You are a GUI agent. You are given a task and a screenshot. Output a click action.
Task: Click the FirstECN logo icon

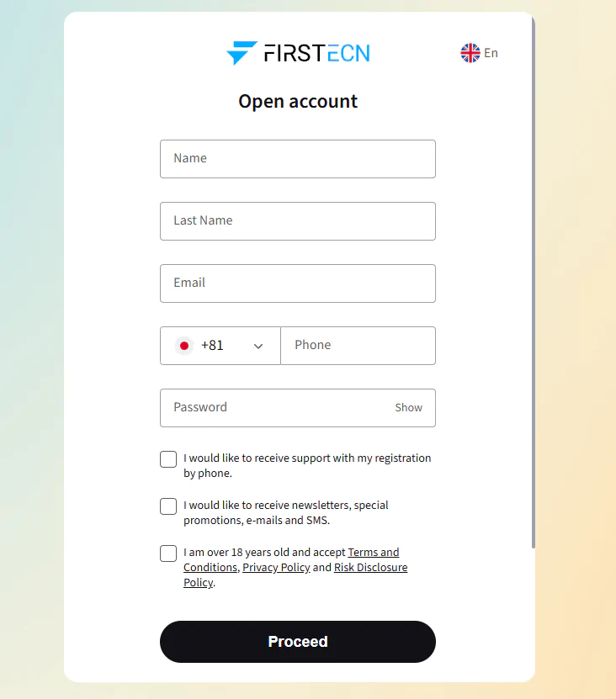tap(242, 53)
